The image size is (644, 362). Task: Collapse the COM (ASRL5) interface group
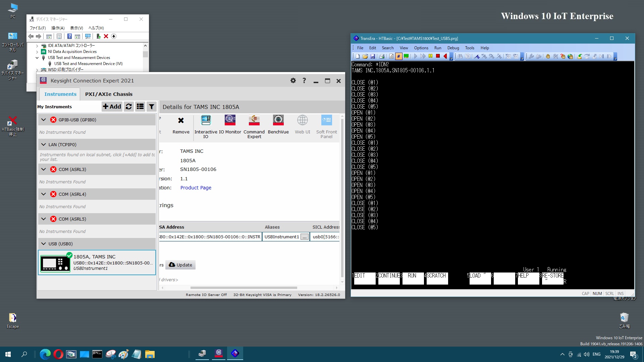coord(44,219)
